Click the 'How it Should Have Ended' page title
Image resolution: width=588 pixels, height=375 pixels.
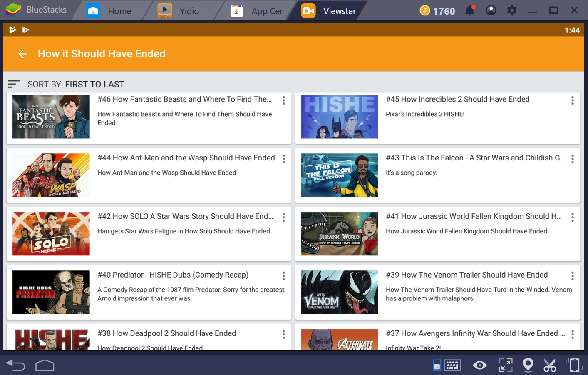click(x=102, y=54)
